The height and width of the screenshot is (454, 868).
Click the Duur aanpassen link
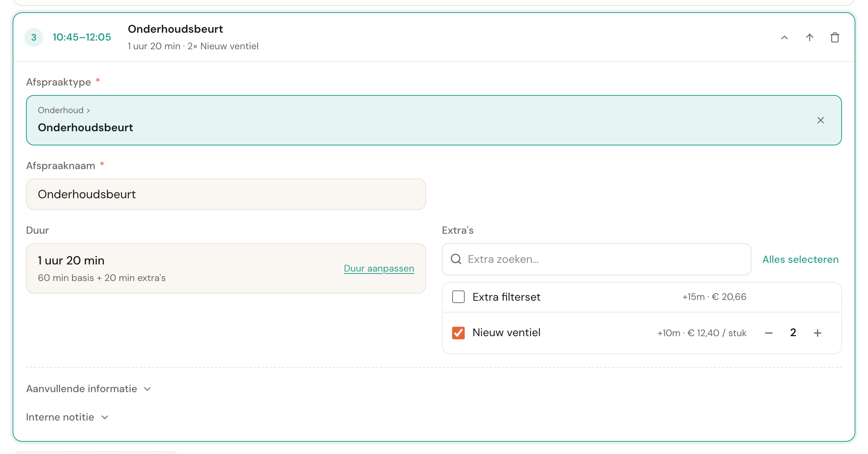[x=379, y=268]
